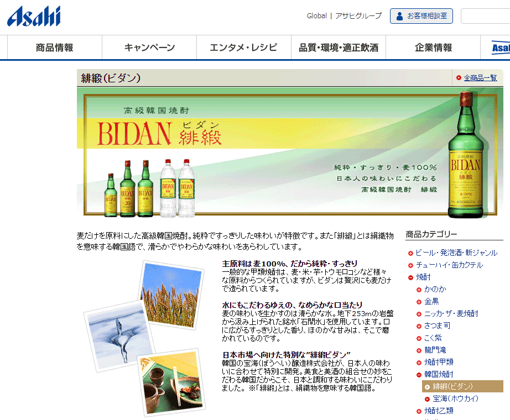Click the plus icon beside 金黒

(x=419, y=302)
